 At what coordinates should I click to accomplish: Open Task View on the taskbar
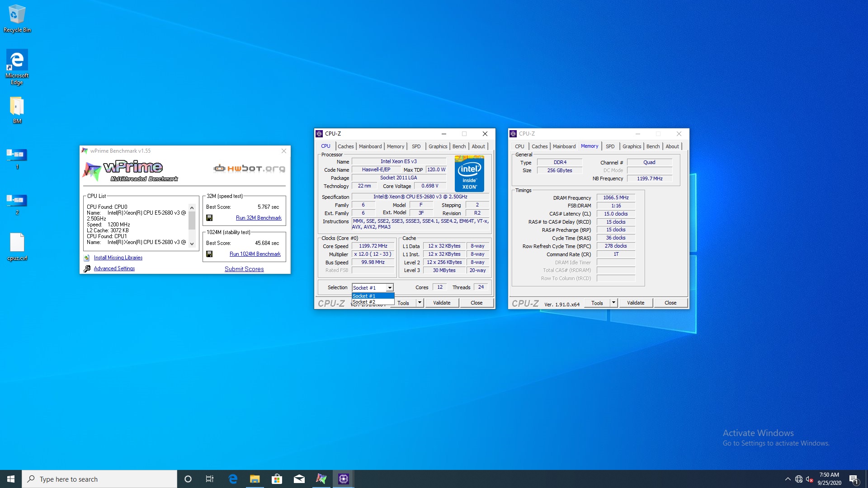pos(210,479)
